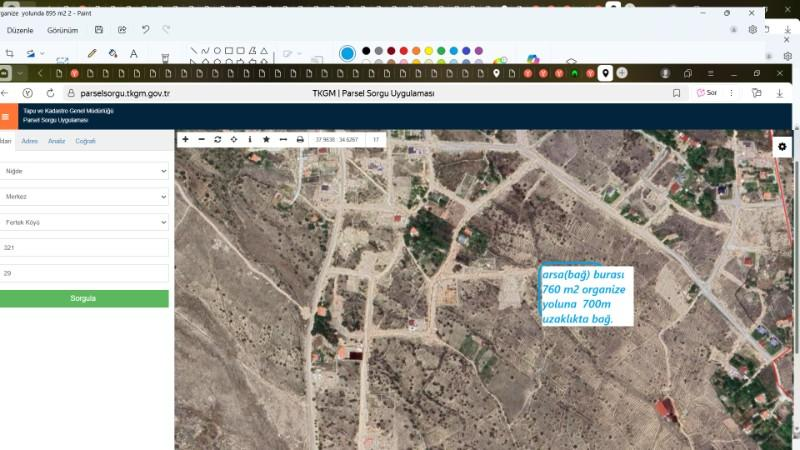This screenshot has height=450, width=800.
Task: Click the active blue primary color circle
Action: click(x=347, y=54)
